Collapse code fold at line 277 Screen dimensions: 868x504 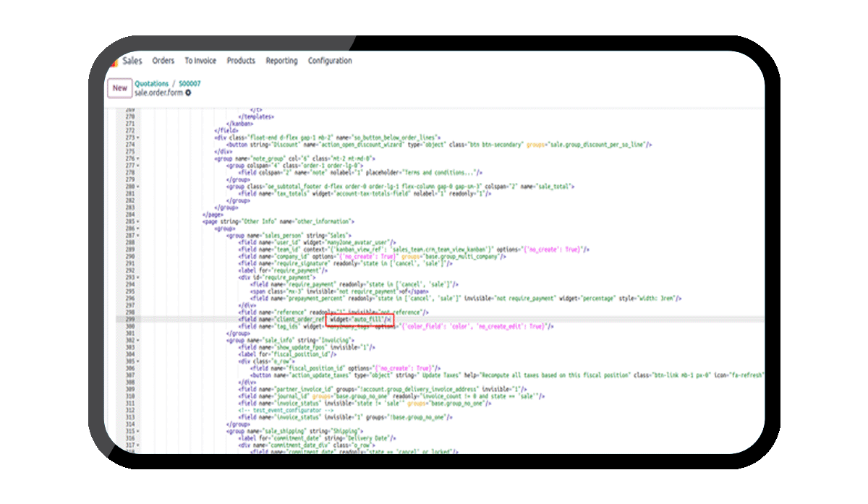(x=138, y=164)
